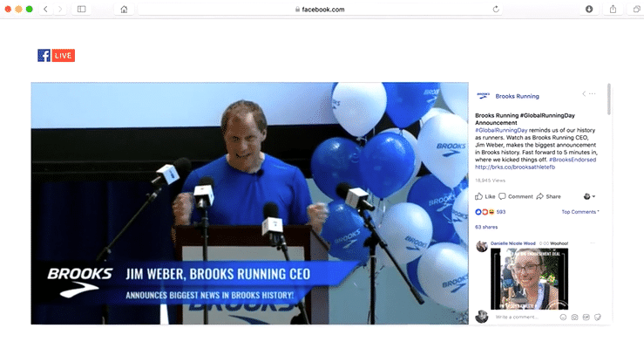Focus the facebook.com address bar
The width and height of the screenshot is (644, 362).
pos(321,9)
